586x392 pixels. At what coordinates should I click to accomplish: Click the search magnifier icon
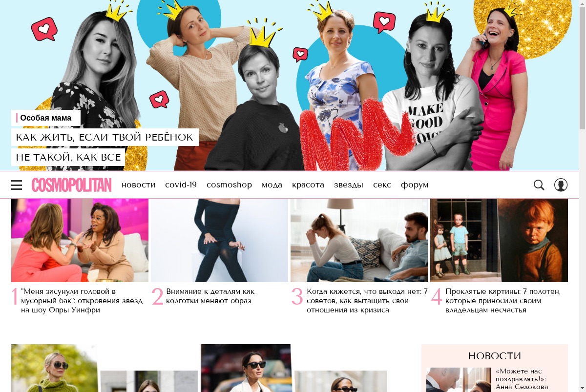coord(539,185)
